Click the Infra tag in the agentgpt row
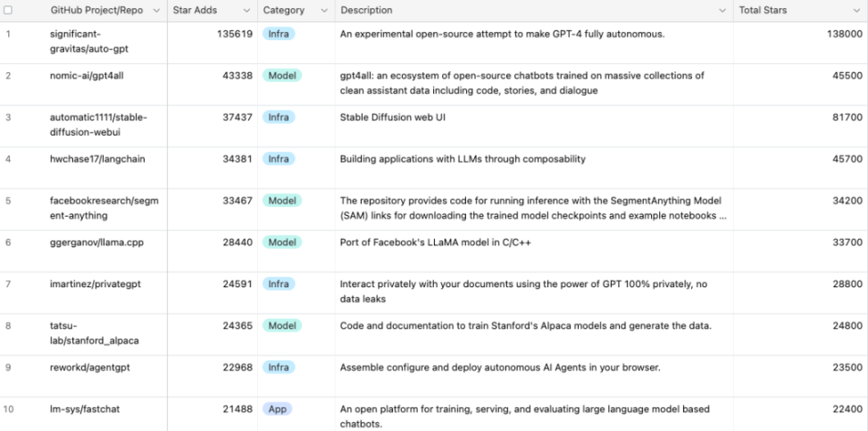Viewport: 868px width, 431px height. (x=279, y=368)
